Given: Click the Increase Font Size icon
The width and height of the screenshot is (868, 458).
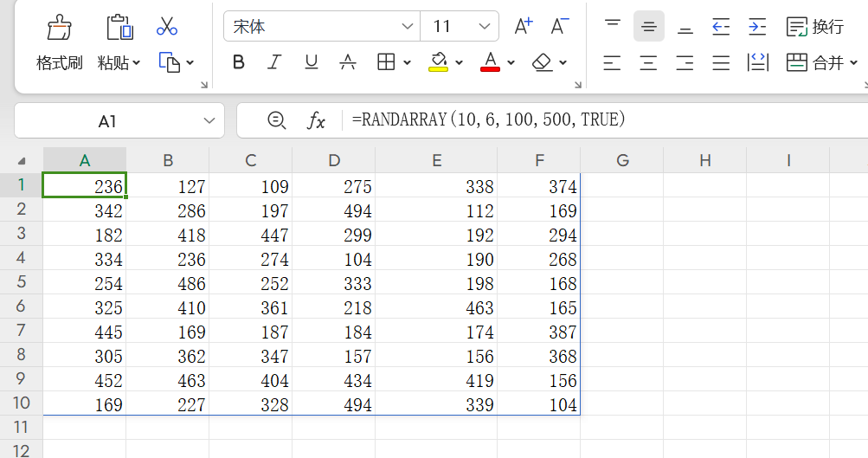Looking at the screenshot, I should [524, 26].
